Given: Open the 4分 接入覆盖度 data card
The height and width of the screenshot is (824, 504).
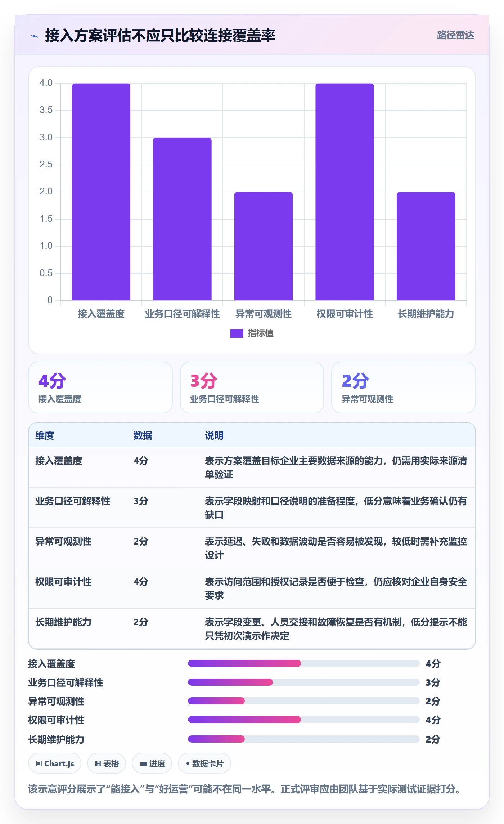Looking at the screenshot, I should coord(100,388).
